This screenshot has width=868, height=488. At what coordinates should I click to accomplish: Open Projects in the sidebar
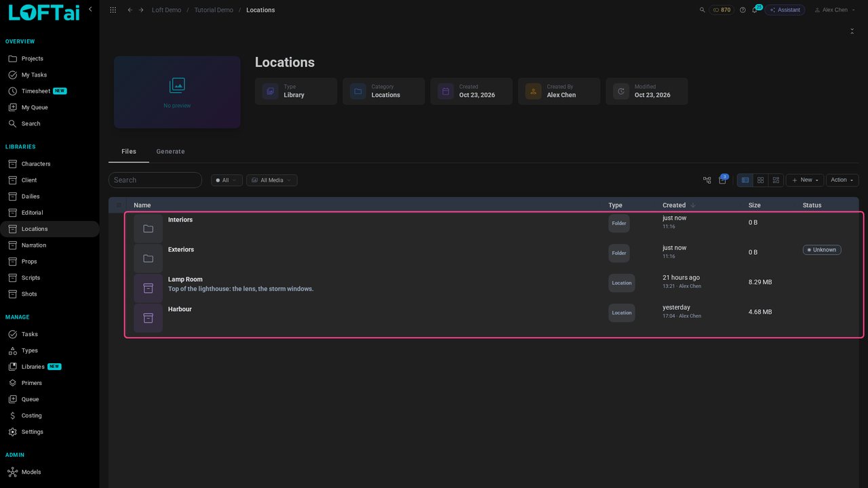pyautogui.click(x=50, y=59)
